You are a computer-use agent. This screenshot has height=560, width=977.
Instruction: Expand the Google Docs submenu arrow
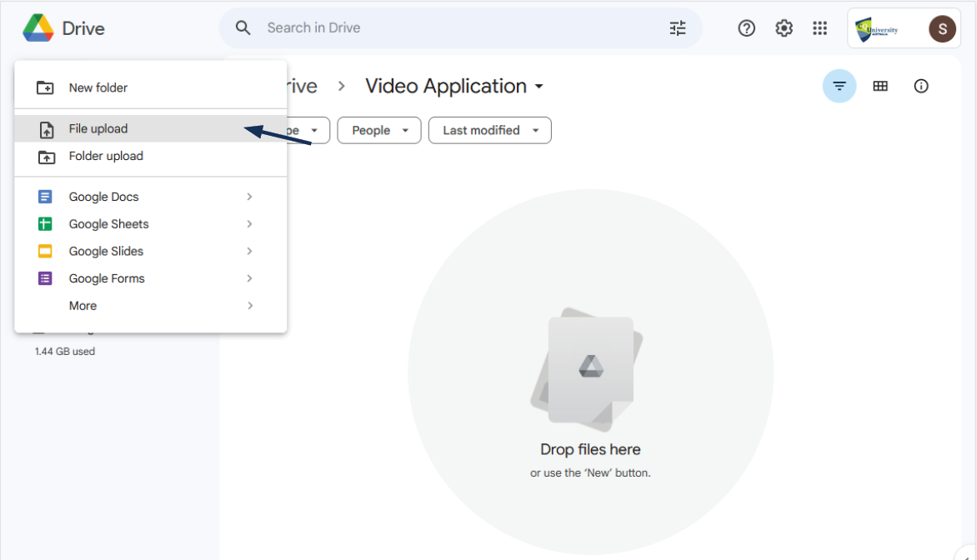coord(249,197)
